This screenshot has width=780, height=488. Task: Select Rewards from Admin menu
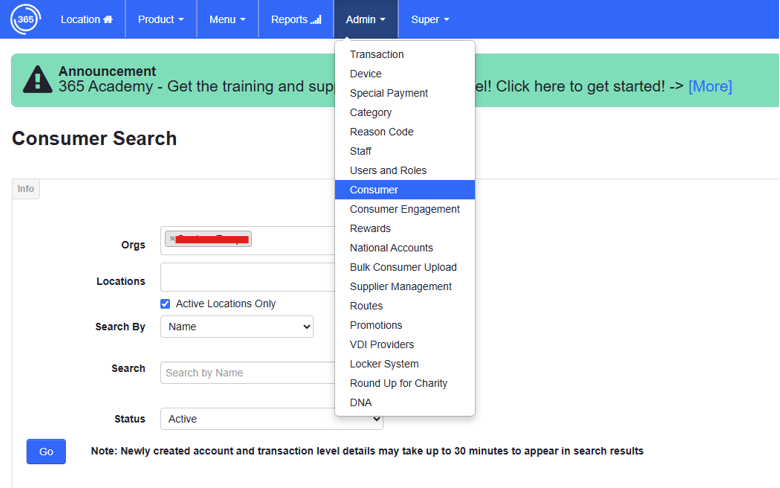(405, 228)
